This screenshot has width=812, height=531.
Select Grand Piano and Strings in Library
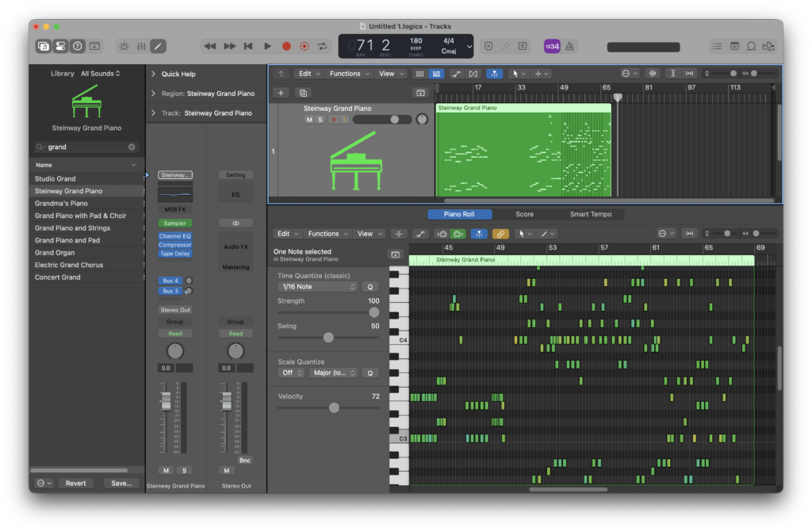(x=72, y=228)
